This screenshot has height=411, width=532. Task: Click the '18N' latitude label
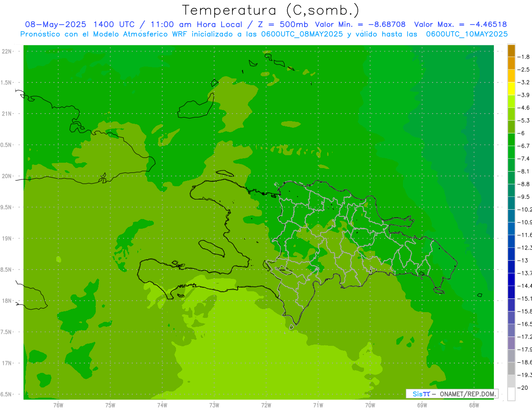pyautogui.click(x=7, y=301)
